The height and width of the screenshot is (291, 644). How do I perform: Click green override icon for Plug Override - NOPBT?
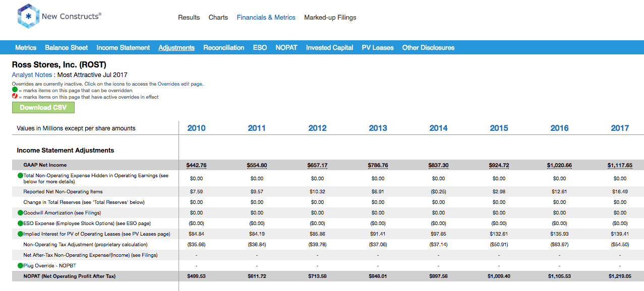pos(21,265)
